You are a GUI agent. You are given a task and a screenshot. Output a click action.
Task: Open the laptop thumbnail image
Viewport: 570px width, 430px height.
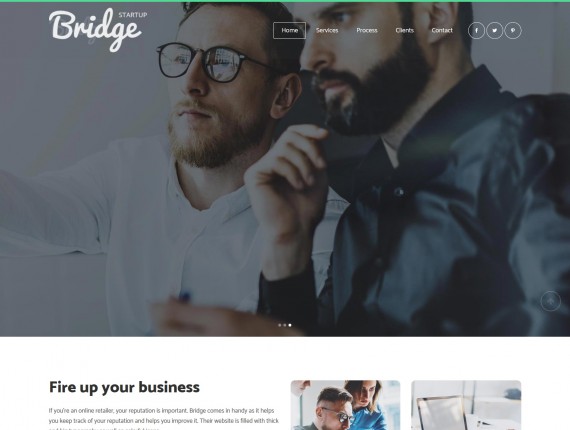pos(466,405)
